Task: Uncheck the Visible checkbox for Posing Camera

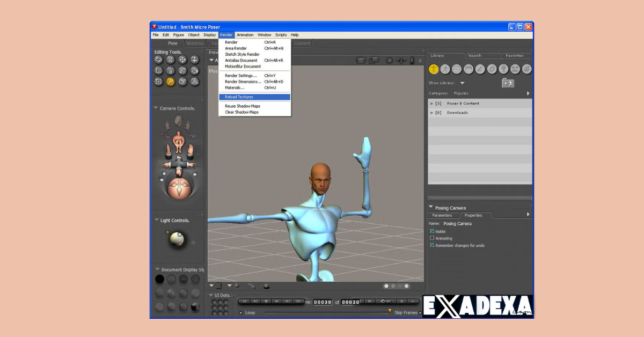Action: click(433, 231)
